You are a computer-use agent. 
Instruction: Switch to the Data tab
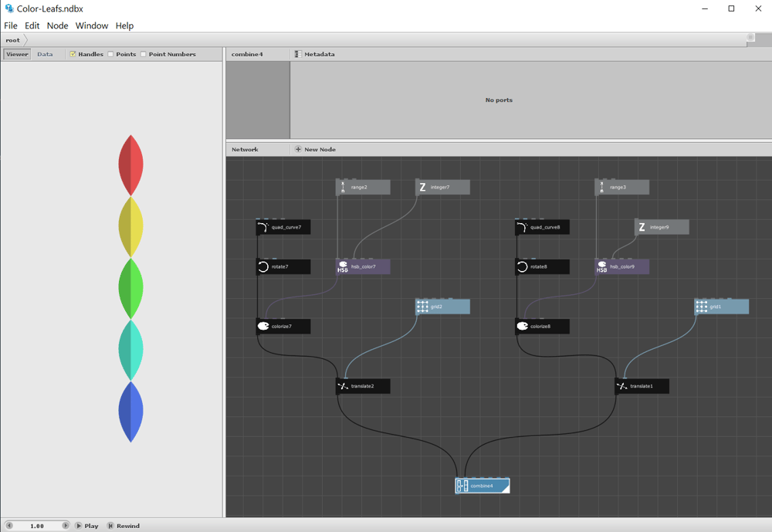click(45, 54)
